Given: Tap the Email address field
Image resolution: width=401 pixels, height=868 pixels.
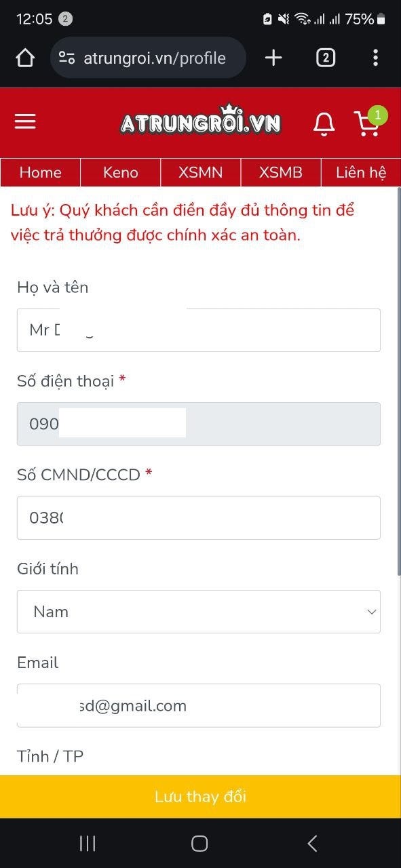Looking at the screenshot, I should (x=199, y=705).
